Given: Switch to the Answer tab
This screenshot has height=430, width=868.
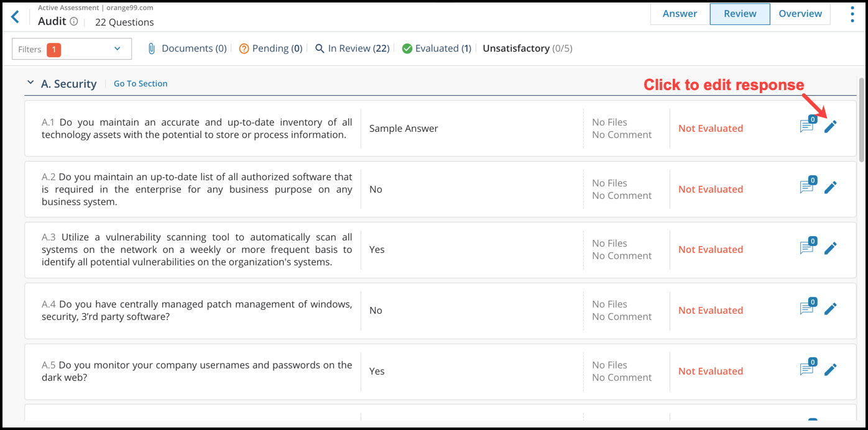Looking at the screenshot, I should [x=680, y=14].
